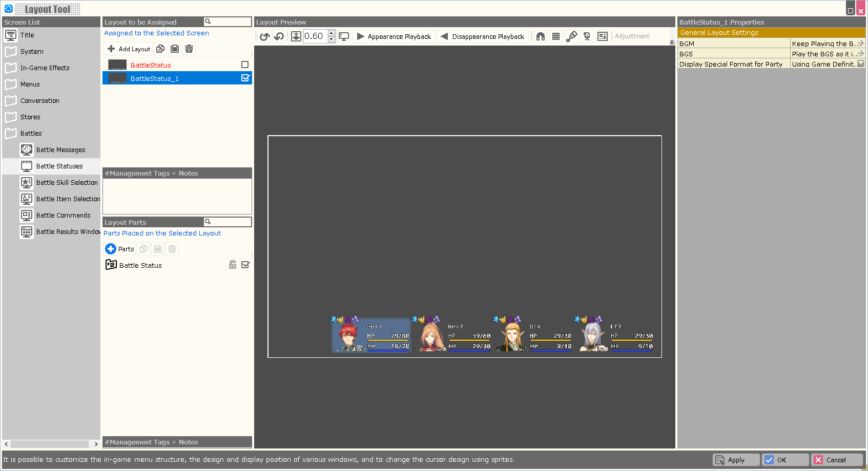Viewport: 868px width, 471px height.
Task: Click the Add Layout button
Action: click(129, 49)
